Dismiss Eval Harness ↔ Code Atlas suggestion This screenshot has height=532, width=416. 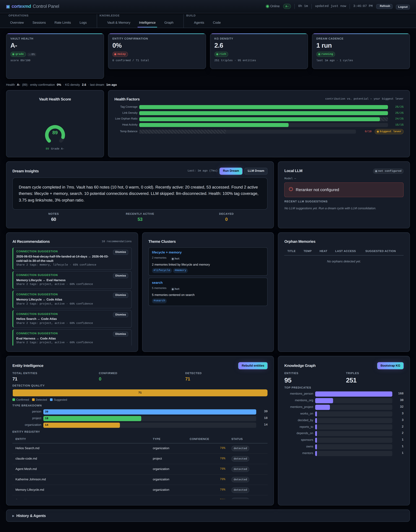point(120,334)
